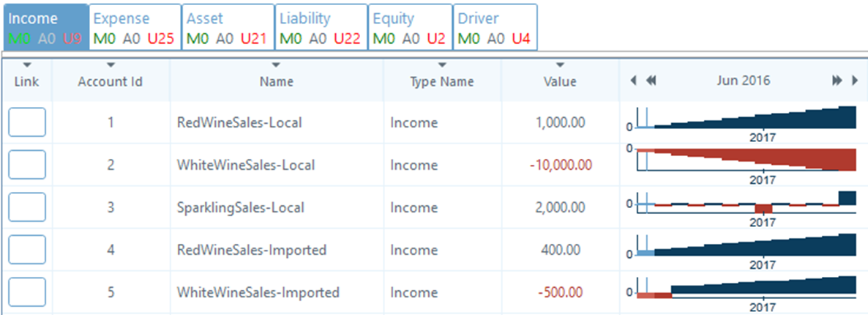Toggle the Link box for WhiteWineSales-Local
This screenshot has width=868, height=315.
click(27, 165)
